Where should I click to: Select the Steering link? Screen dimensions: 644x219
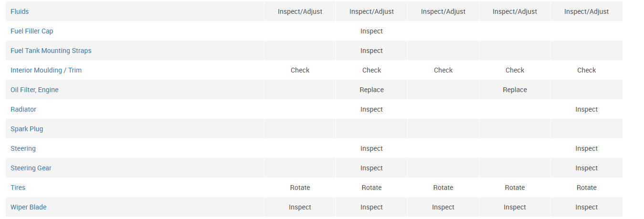click(x=23, y=148)
